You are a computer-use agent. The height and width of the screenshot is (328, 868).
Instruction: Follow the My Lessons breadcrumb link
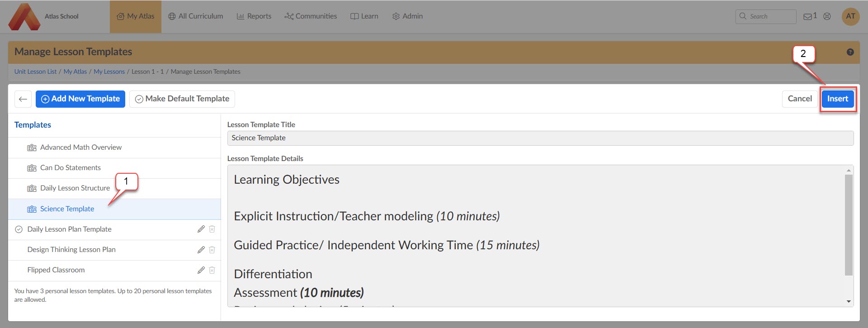(109, 71)
